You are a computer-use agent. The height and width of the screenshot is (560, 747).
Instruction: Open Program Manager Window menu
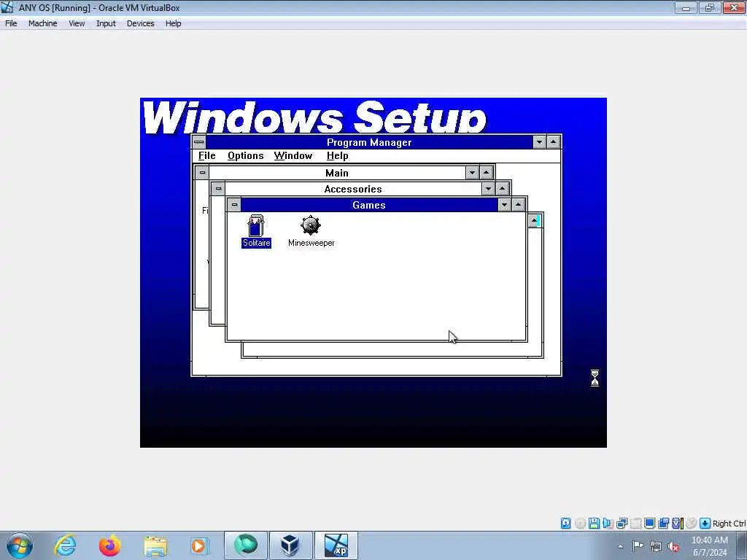[x=293, y=156]
